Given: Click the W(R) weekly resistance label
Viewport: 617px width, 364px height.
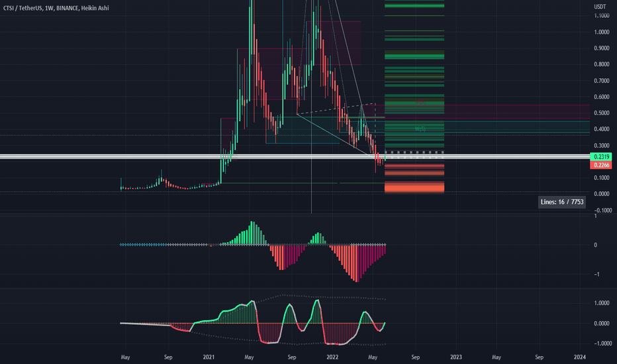Looking at the screenshot, I should (420, 103).
